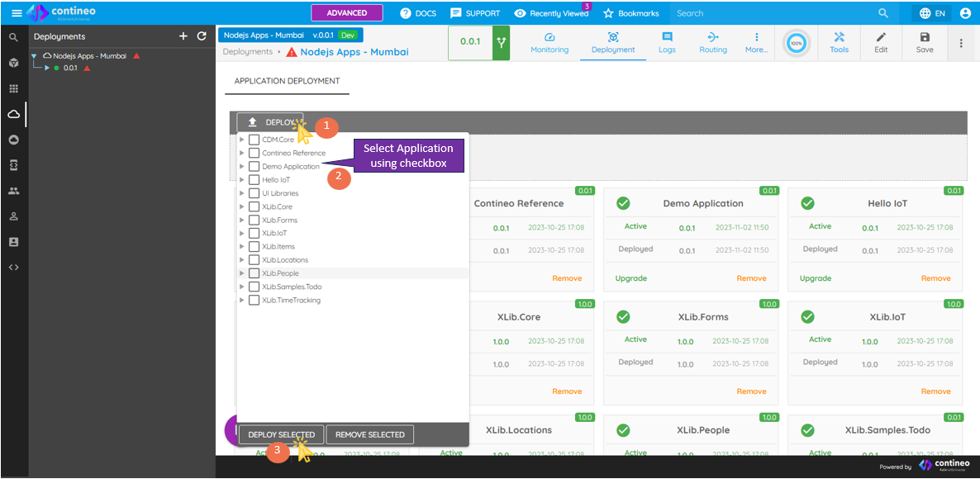
Task: Expand Nodejs Apps - Mumbai tree item
Action: pos(34,56)
